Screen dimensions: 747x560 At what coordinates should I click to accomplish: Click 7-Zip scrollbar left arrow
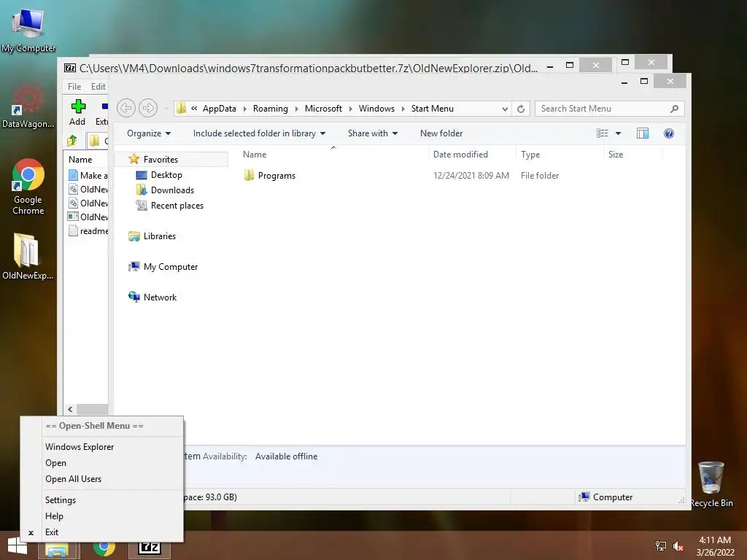point(70,410)
